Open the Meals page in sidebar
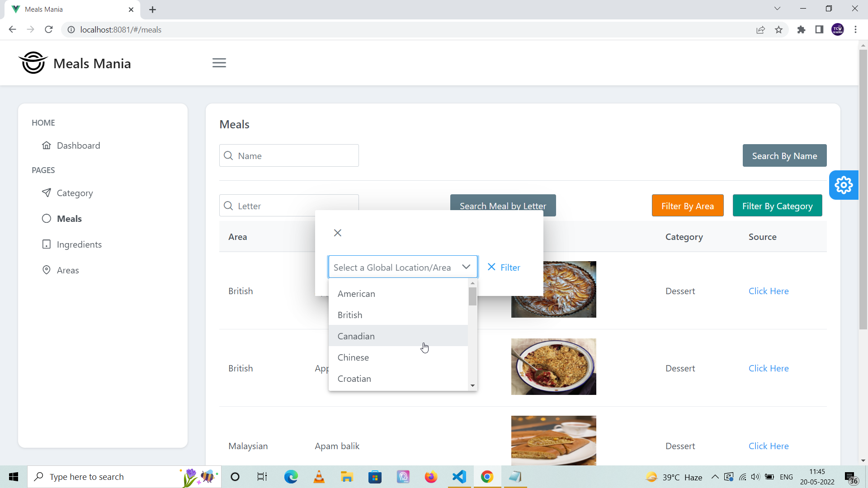Screen dimensions: 868x488 tap(69, 219)
